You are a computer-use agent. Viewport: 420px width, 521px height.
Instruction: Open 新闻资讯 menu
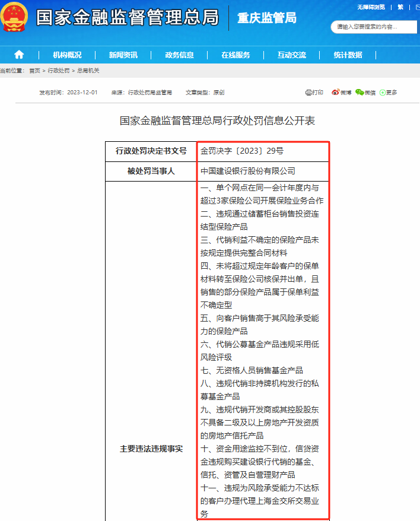(x=123, y=55)
